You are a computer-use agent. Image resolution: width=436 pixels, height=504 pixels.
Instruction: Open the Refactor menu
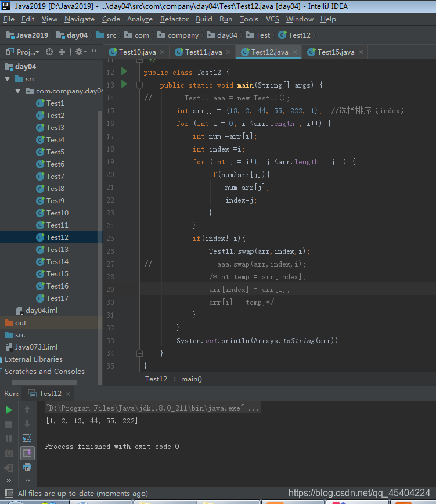175,19
